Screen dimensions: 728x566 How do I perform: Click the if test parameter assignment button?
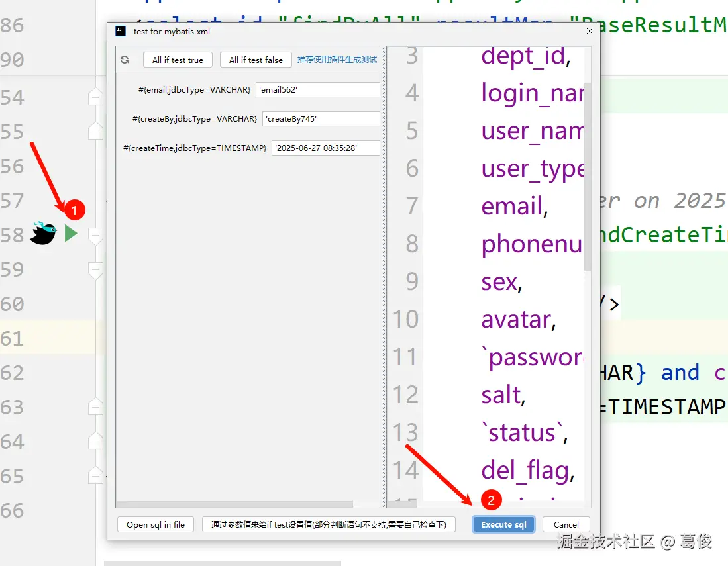pos(329,524)
